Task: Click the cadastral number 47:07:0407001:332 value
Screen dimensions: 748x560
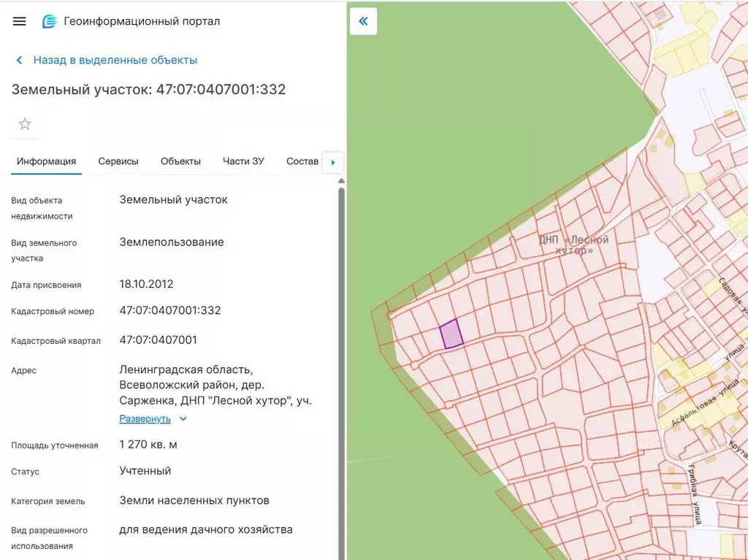Action: coord(170,310)
